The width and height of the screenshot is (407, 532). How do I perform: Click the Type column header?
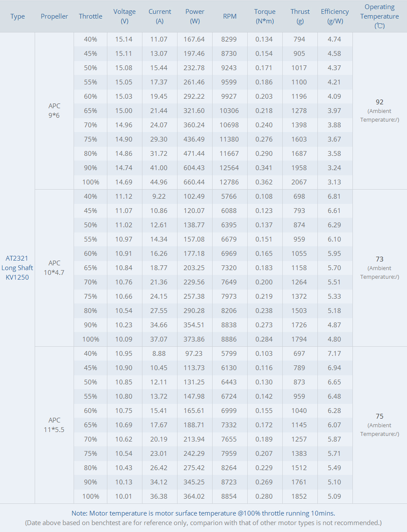pyautogui.click(x=18, y=16)
